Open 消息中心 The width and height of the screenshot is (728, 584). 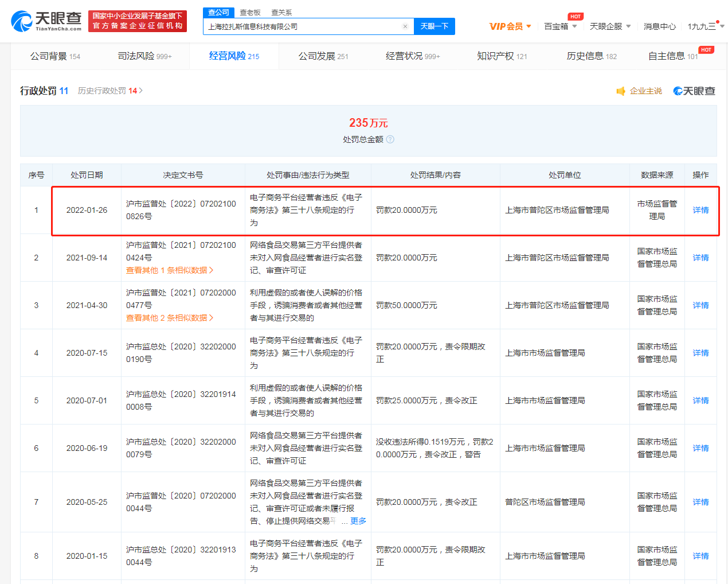(660, 26)
